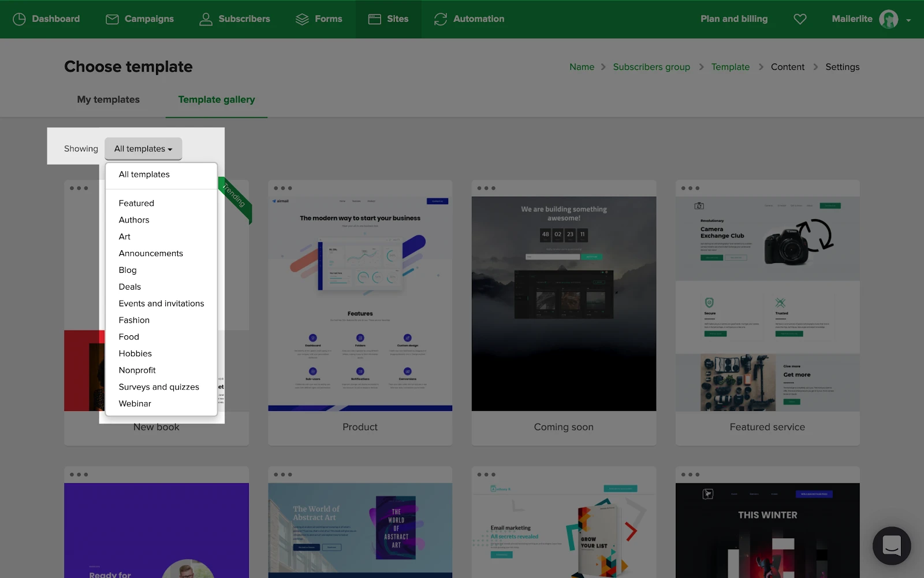The height and width of the screenshot is (578, 924).
Task: Click the Sites browser window icon
Action: (x=375, y=19)
